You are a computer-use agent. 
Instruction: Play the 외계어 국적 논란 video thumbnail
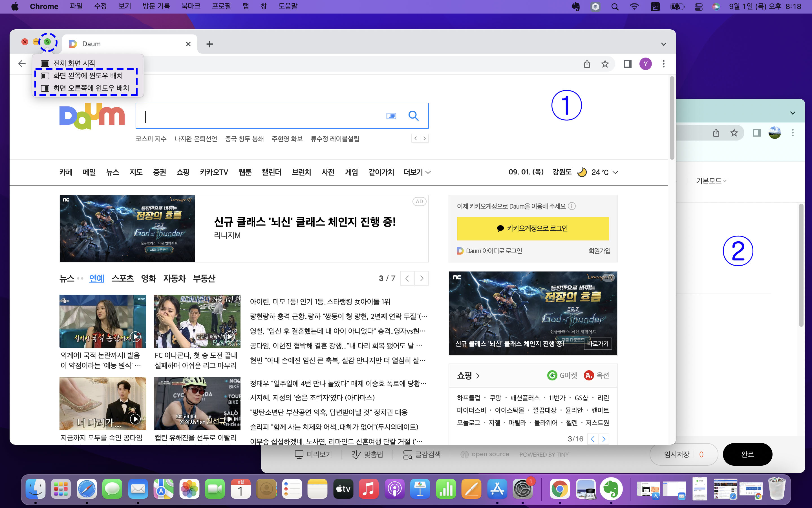click(x=103, y=321)
